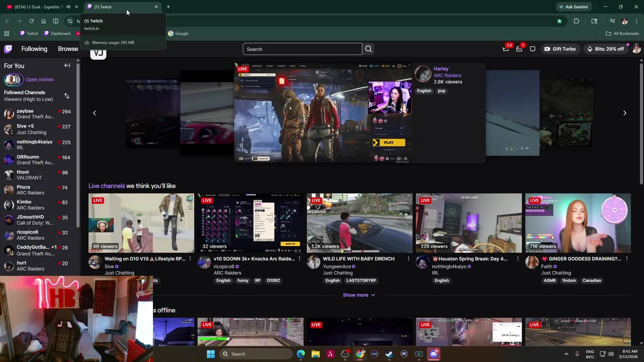Open the Google bookmark

point(178,34)
